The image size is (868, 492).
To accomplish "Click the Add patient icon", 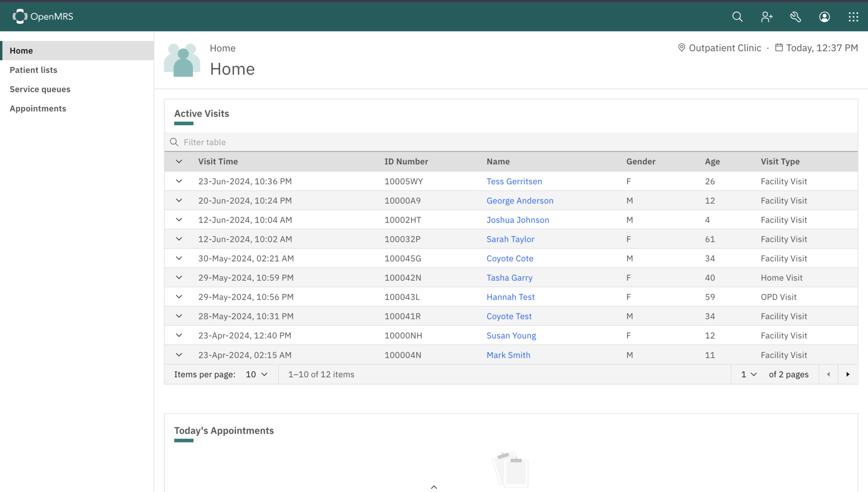I will pyautogui.click(x=766, y=17).
